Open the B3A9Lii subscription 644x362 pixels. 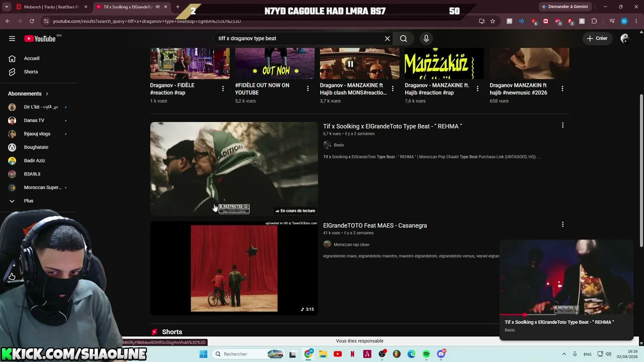[x=32, y=174]
